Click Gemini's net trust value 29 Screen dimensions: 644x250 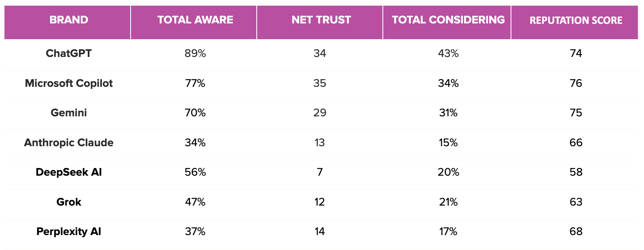coord(320,113)
